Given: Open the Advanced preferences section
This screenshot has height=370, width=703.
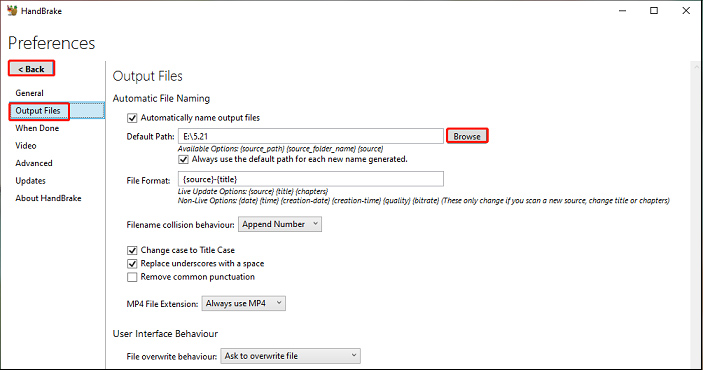Looking at the screenshot, I should [34, 163].
